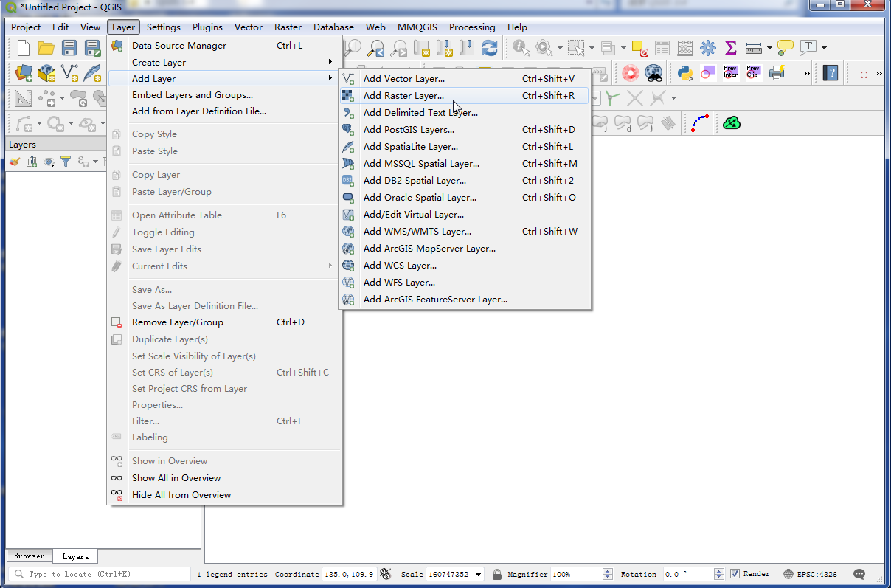This screenshot has height=588, width=891.
Task: Click the Save Project icon
Action: click(69, 48)
